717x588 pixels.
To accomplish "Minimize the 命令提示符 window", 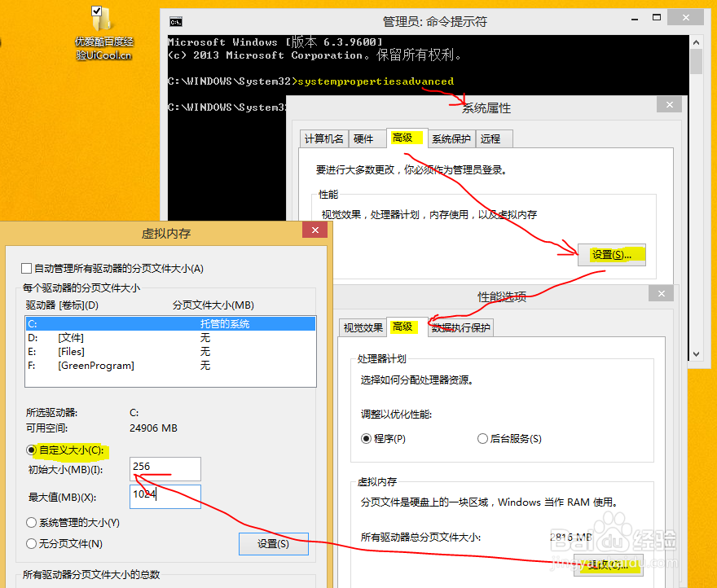I will point(634,19).
